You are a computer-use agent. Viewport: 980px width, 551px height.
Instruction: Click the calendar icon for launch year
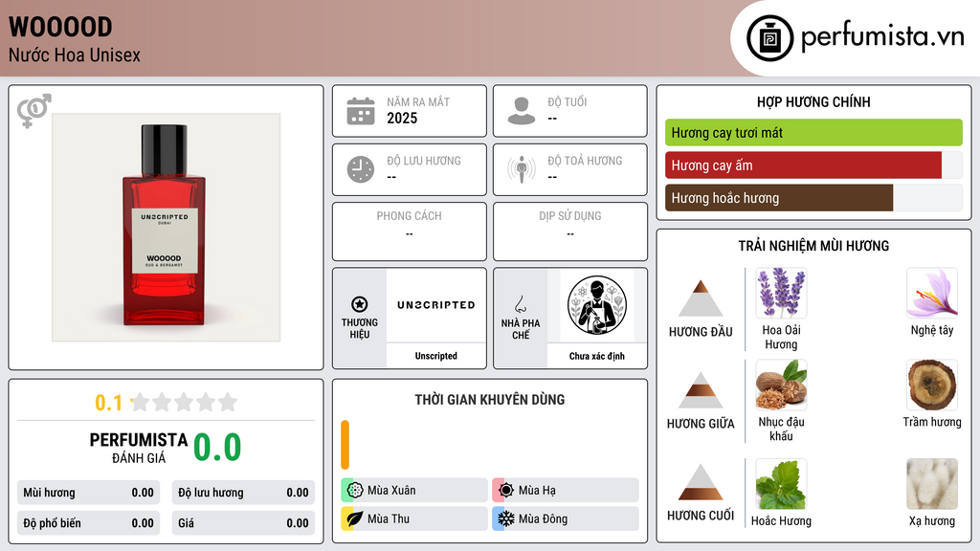pyautogui.click(x=361, y=111)
